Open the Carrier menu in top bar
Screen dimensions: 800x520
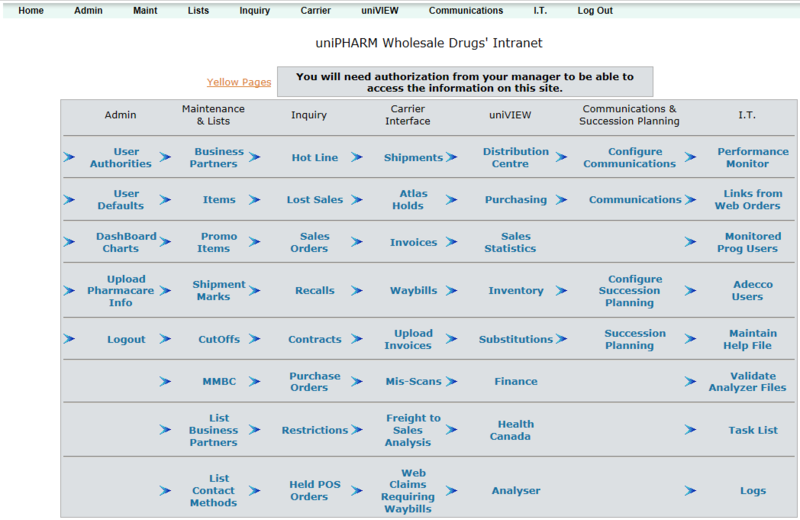click(315, 10)
